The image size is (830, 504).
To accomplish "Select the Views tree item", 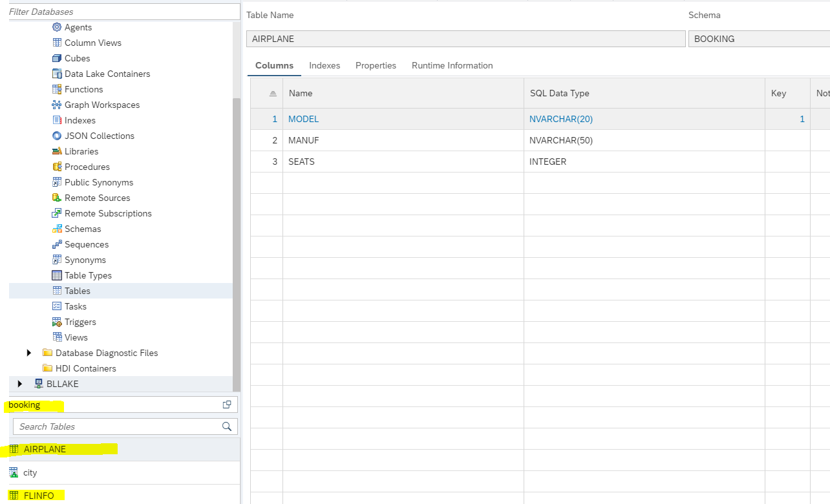I will coord(76,337).
